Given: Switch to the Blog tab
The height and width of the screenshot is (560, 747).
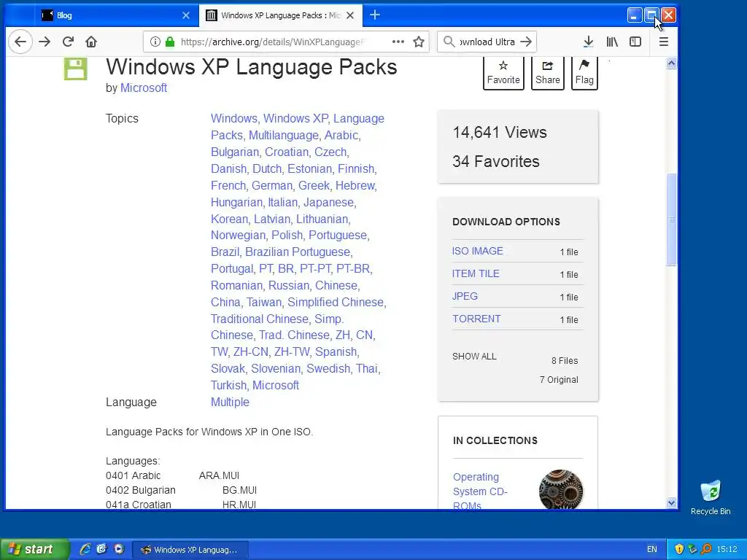Looking at the screenshot, I should (117, 15).
